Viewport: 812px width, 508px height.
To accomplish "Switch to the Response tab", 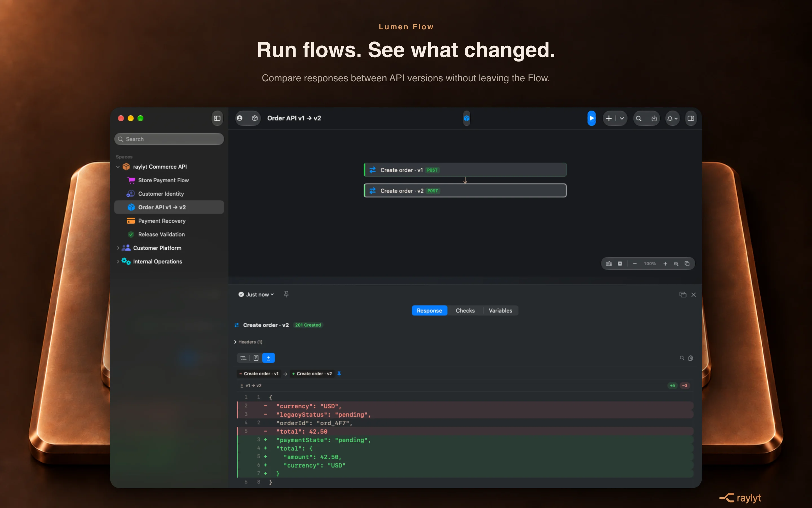I will point(429,311).
